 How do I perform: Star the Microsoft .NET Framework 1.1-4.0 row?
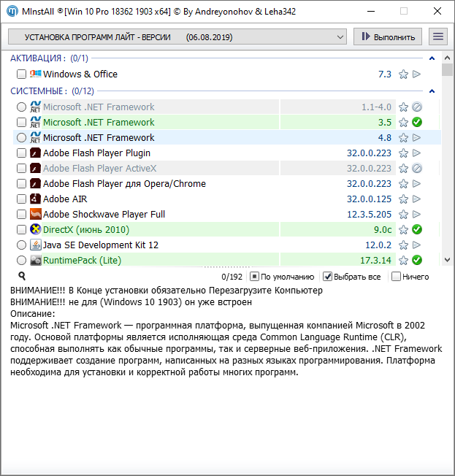(x=403, y=107)
